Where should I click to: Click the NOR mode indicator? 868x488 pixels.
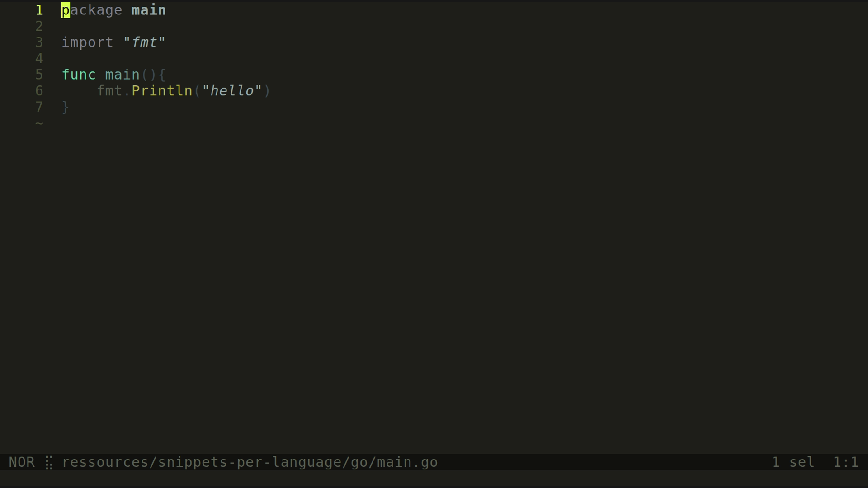pyautogui.click(x=22, y=462)
